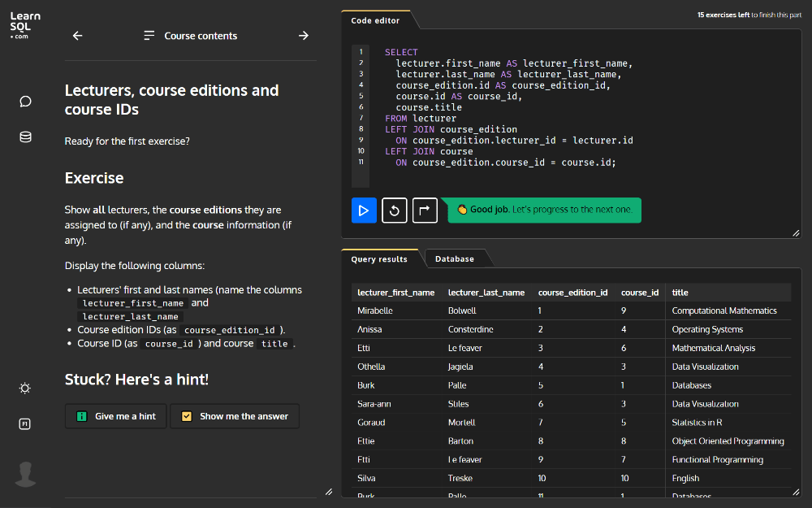812x508 pixels.
Task: Click the LearnSQL.com logo
Action: [x=25, y=25]
